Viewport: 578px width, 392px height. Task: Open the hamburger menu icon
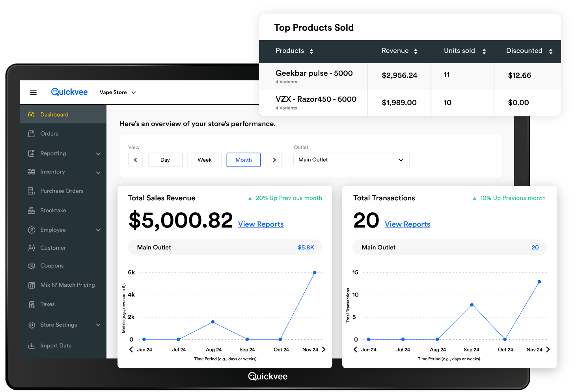point(34,92)
